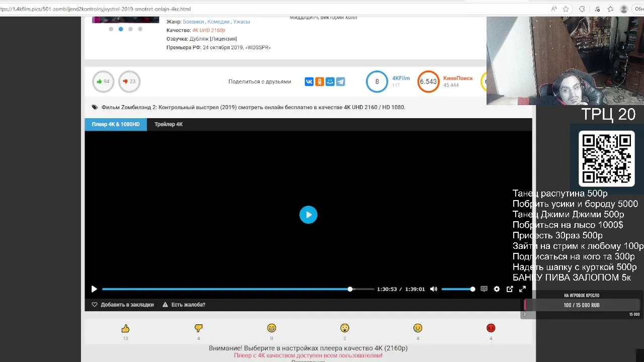Viewport: 644px width, 362px height.
Task: Switch to the Трейлер 4K tab
Action: (x=169, y=124)
